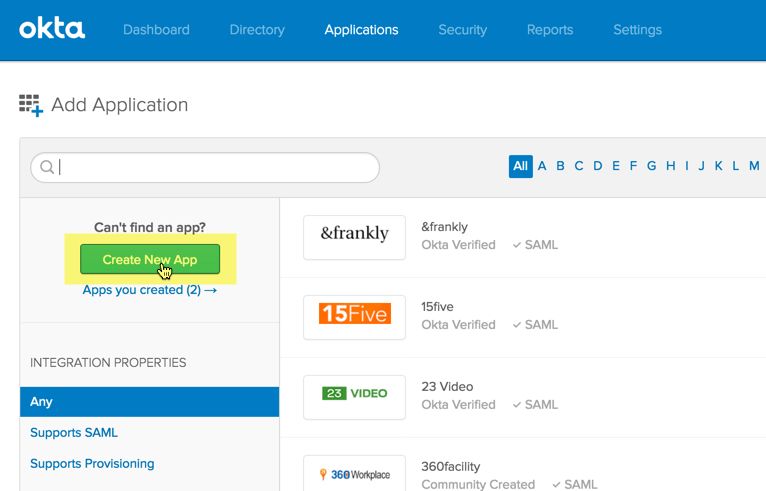Image resolution: width=766 pixels, height=491 pixels.
Task: Open the Directory menu
Action: pos(257,30)
